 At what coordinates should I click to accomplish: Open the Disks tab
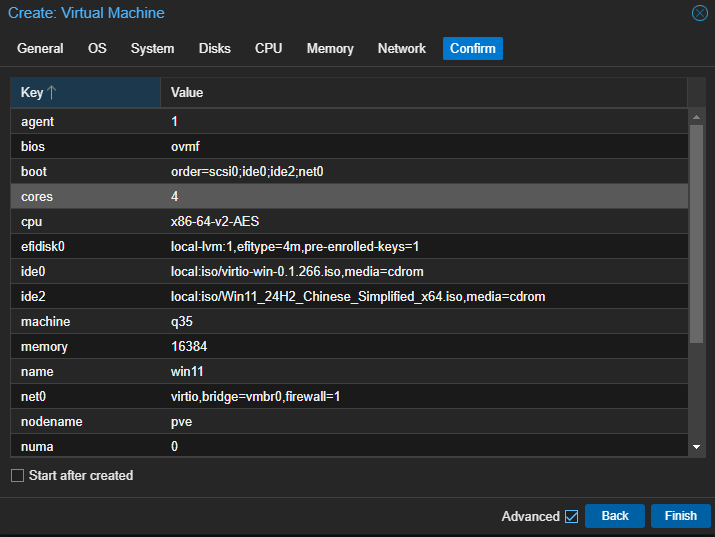tap(214, 48)
